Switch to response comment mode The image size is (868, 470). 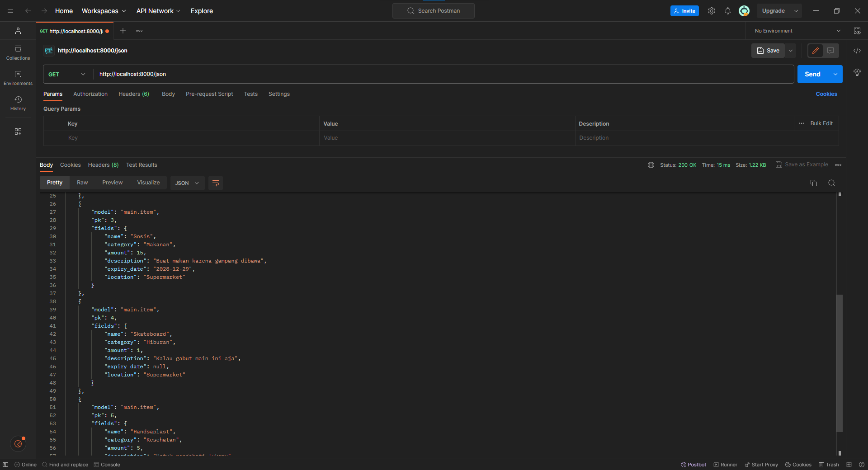[x=830, y=51]
